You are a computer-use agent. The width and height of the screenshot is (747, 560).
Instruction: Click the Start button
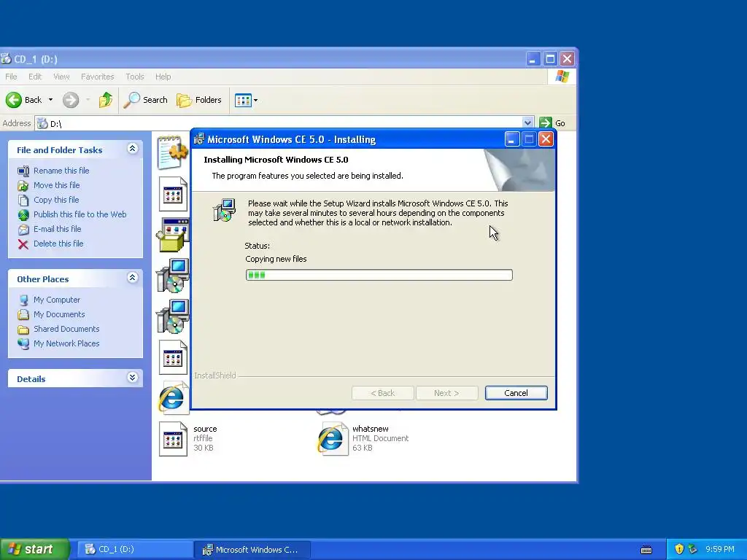coord(34,549)
